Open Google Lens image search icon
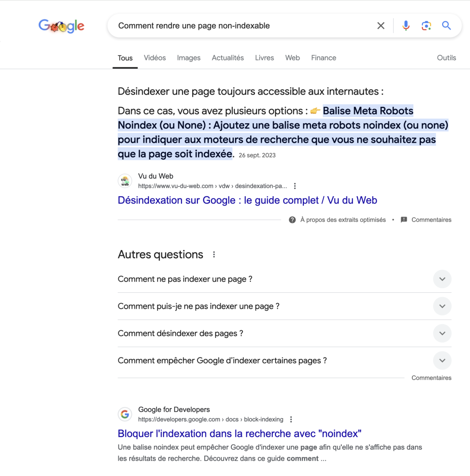The image size is (470, 476). (x=426, y=26)
